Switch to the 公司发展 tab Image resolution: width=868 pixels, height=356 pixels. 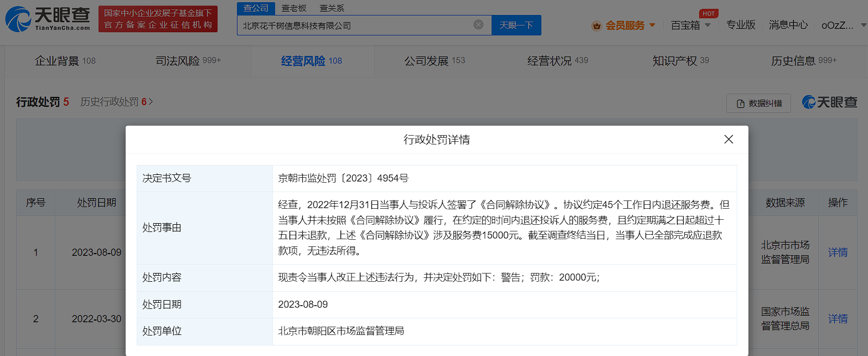435,61
